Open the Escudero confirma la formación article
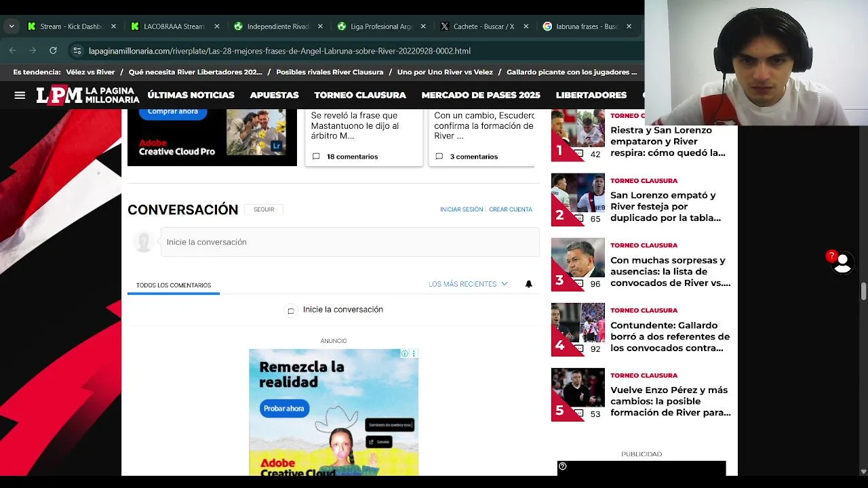This screenshot has height=488, width=868. [483, 126]
